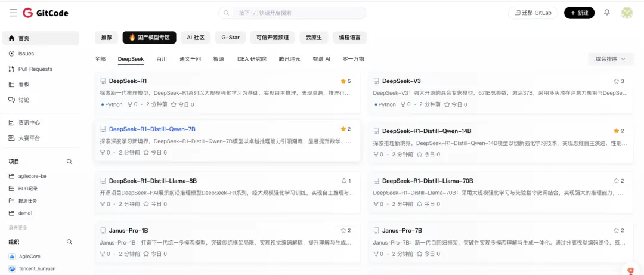Select the G-Star category
This screenshot has height=275, width=644.
(x=230, y=38)
